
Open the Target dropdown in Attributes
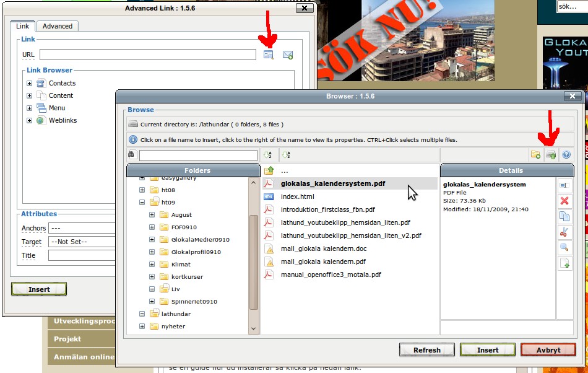82,242
